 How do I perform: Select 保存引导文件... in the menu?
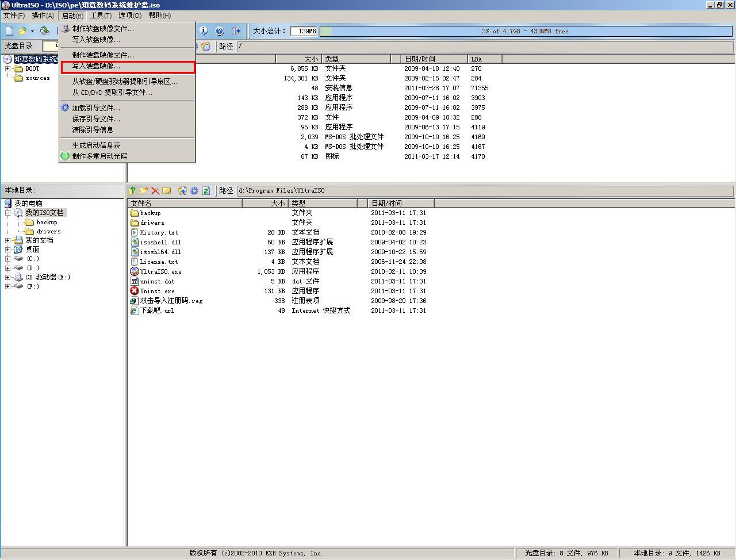(x=128, y=119)
